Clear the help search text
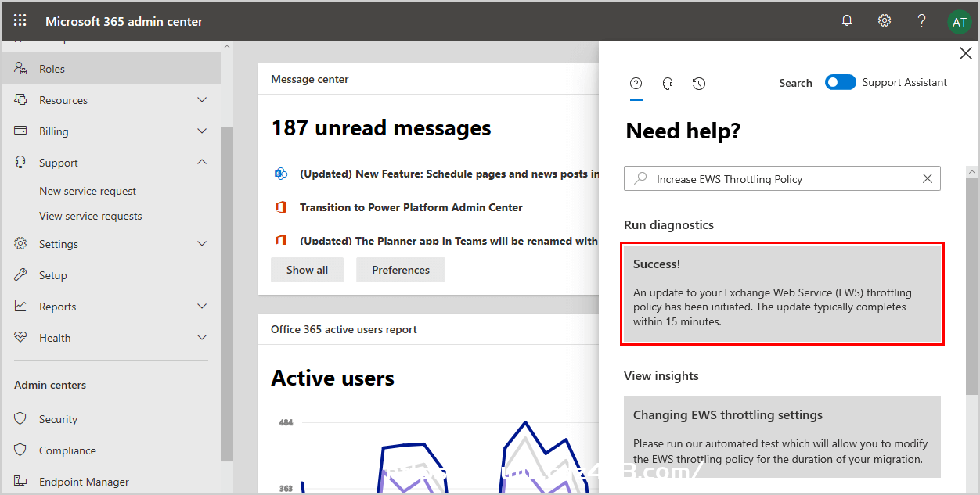The image size is (980, 495). pyautogui.click(x=928, y=178)
